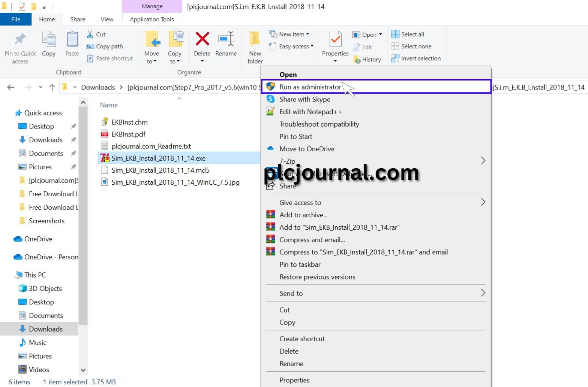Click Copy path in the ribbon

coord(105,46)
